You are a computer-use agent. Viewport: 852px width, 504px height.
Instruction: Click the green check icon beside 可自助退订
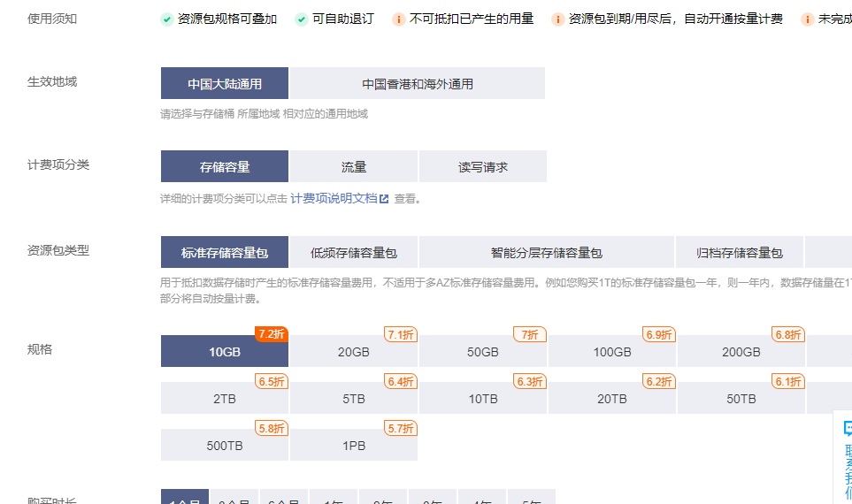click(302, 19)
